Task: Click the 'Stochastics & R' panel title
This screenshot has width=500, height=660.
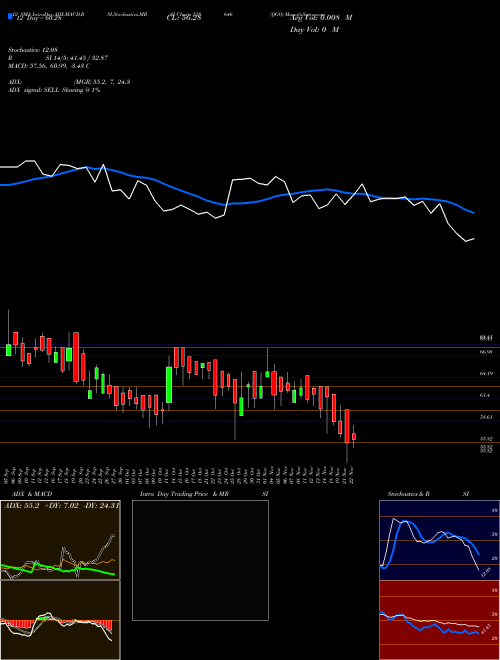Action: (408, 494)
